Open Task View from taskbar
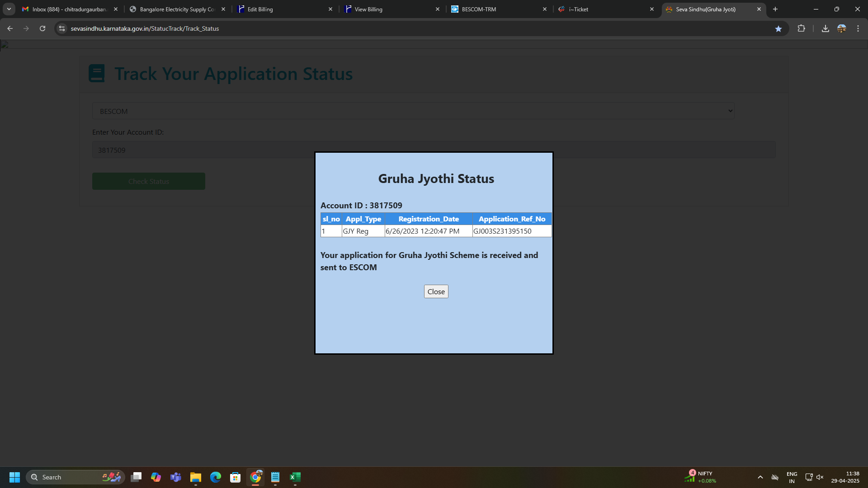Viewport: 868px width, 488px height. (136, 477)
